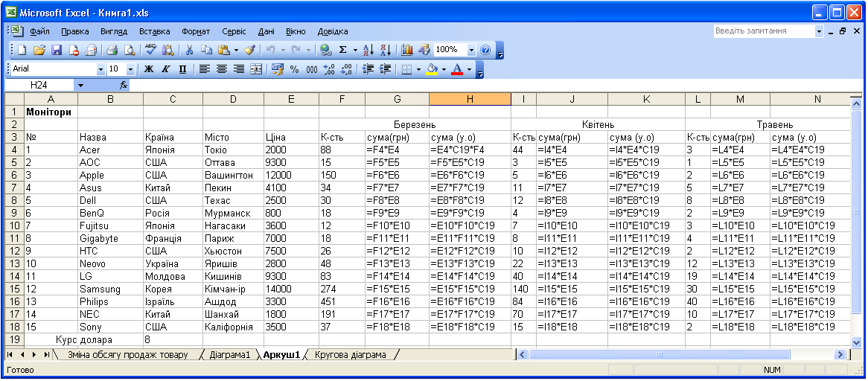Screen dimensions: 868x381
Task: Launch the Chart Wizard
Action: point(407,51)
